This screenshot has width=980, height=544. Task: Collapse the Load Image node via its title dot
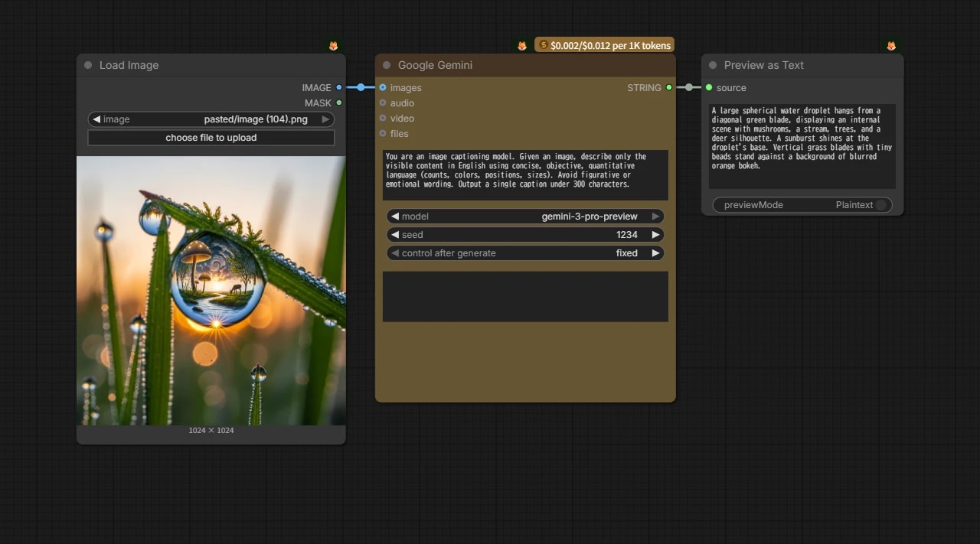(x=88, y=65)
